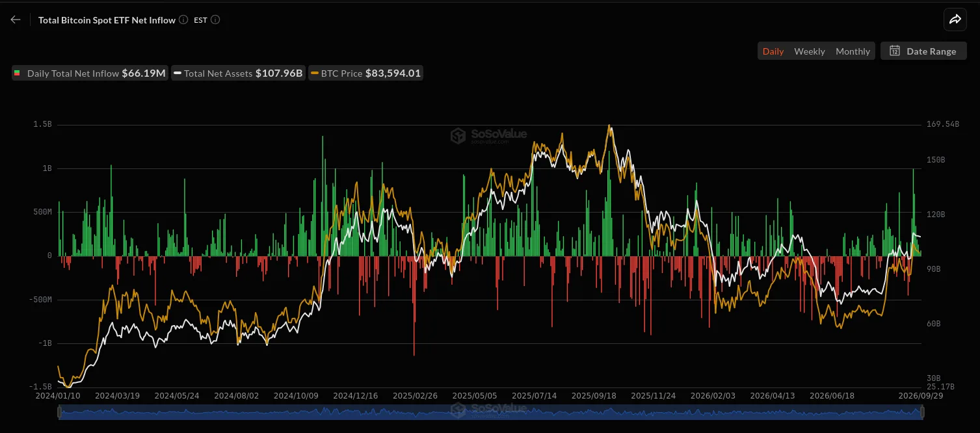Viewport: 980px width, 433px height.
Task: Click the 2024/10/09 date label
Action: coord(296,395)
